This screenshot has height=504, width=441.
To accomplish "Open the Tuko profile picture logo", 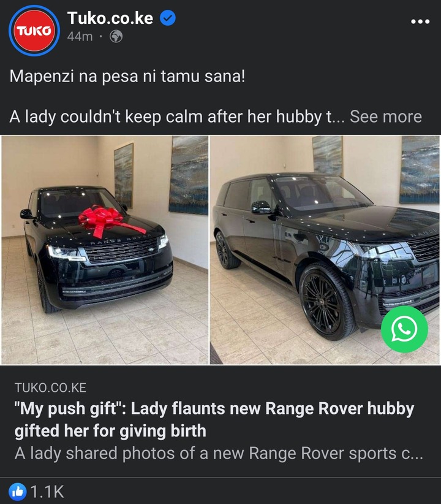I will 34,31.
